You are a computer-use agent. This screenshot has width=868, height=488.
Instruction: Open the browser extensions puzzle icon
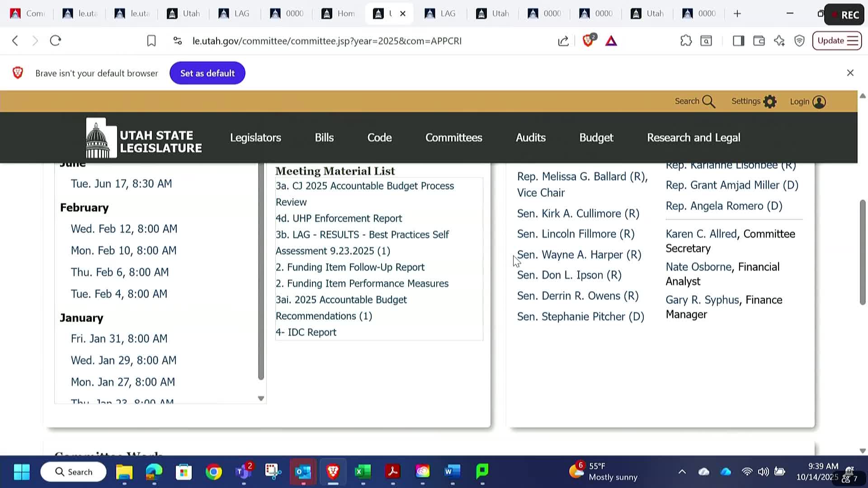[x=686, y=41]
